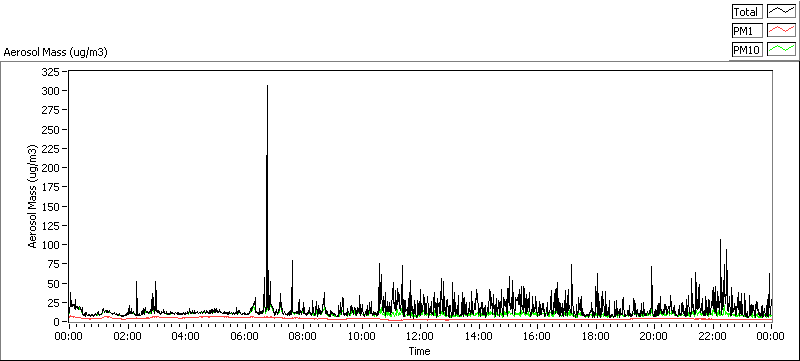The image size is (800, 361).
Task: Click the 08:00 time axis label
Action: point(303,336)
